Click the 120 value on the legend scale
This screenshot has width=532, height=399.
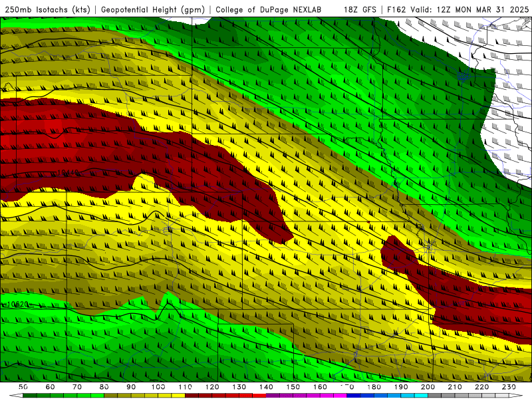point(212,387)
